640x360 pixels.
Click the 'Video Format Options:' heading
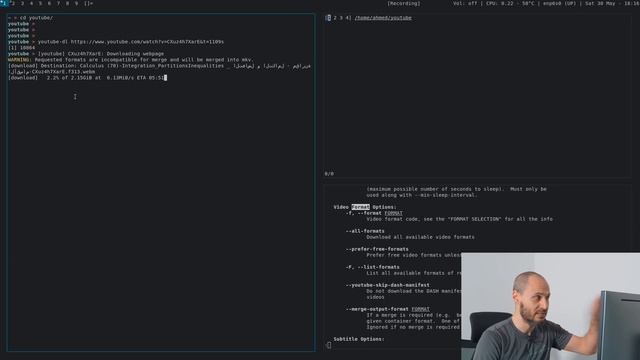pos(365,207)
